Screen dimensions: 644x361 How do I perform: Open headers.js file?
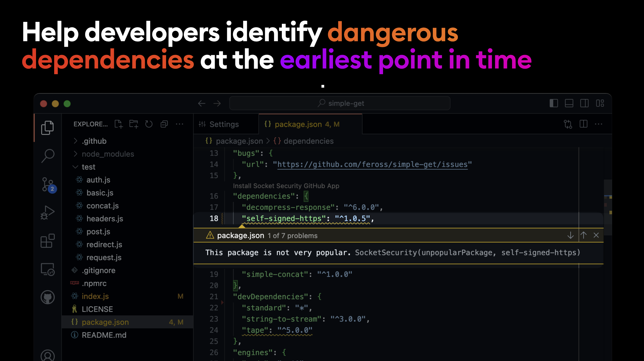point(128,218)
